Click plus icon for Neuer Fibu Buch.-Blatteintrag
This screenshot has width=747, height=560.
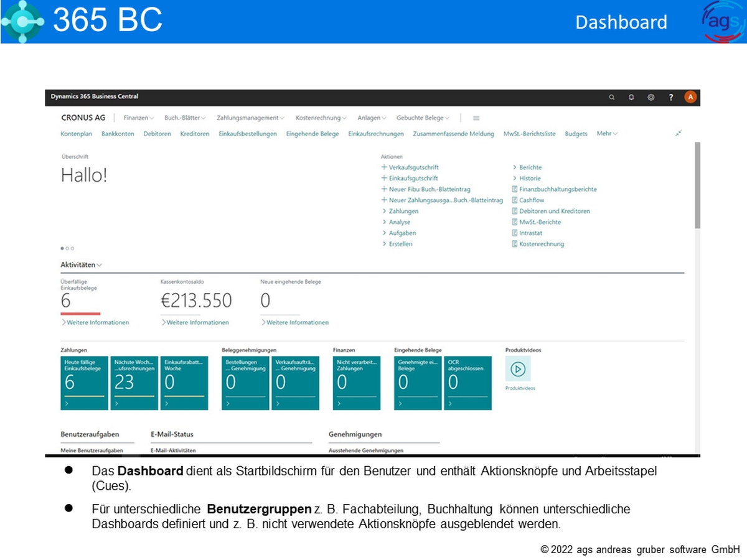(384, 189)
